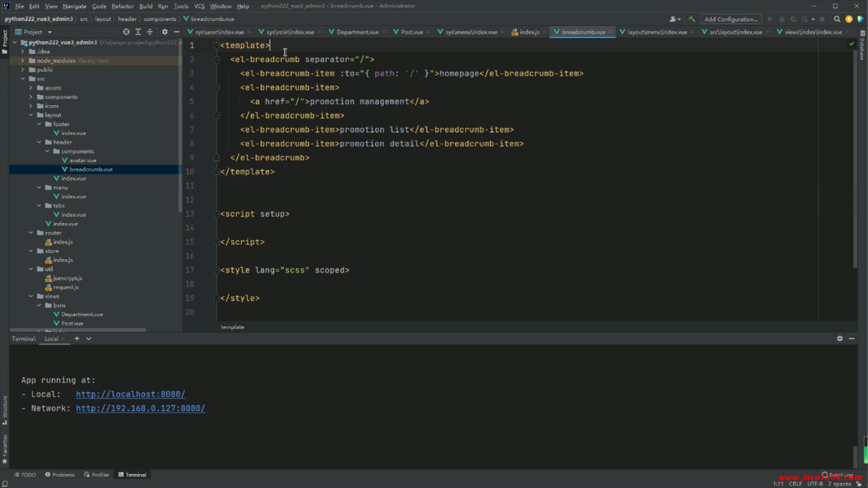Click the green Run arrow icon

point(770,19)
